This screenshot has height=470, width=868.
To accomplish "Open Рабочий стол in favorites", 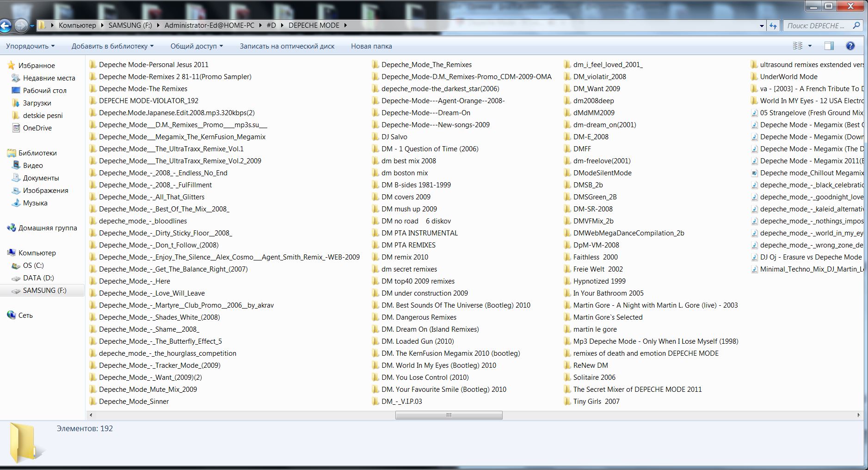I will click(x=45, y=91).
